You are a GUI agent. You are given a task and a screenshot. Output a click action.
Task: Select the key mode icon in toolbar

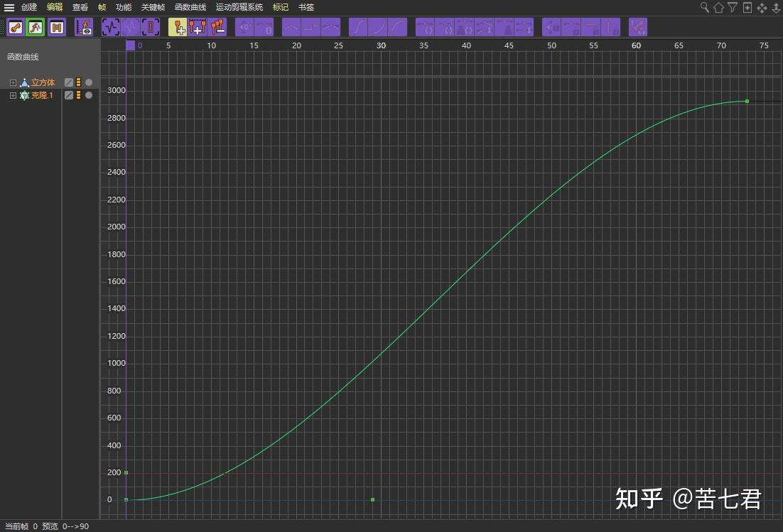pyautogui.click(x=15, y=27)
